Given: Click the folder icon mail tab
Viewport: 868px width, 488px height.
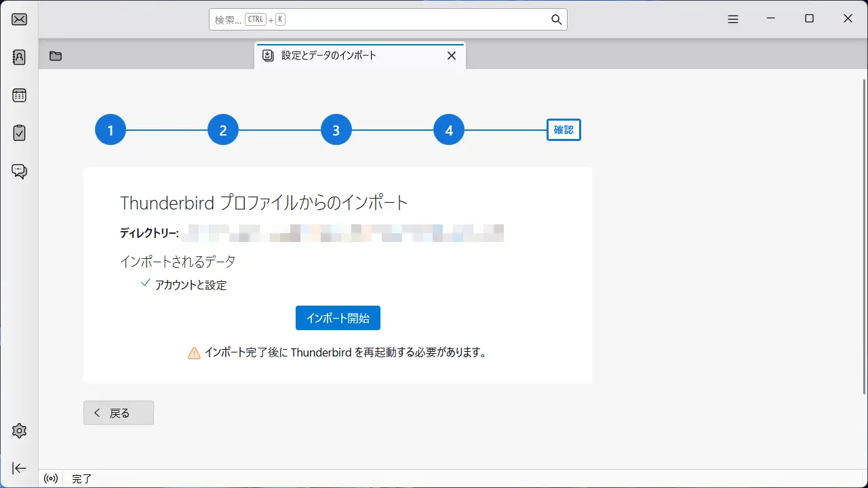Looking at the screenshot, I should tap(56, 56).
